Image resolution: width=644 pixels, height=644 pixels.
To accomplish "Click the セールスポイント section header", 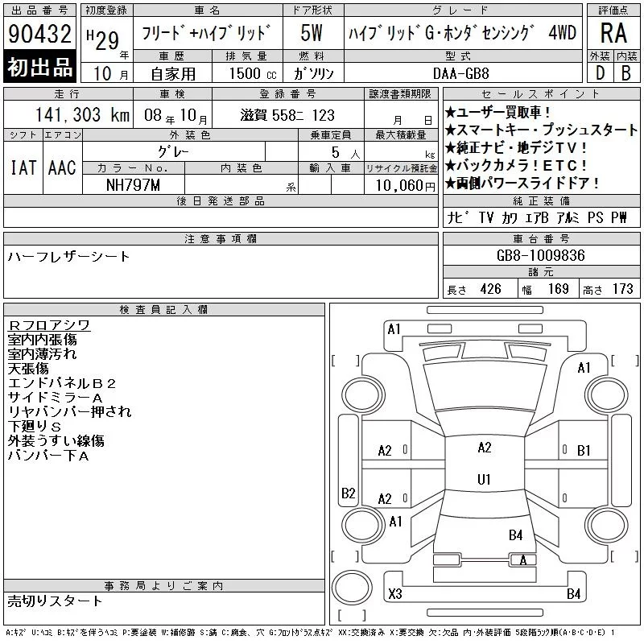I will pos(541,94).
